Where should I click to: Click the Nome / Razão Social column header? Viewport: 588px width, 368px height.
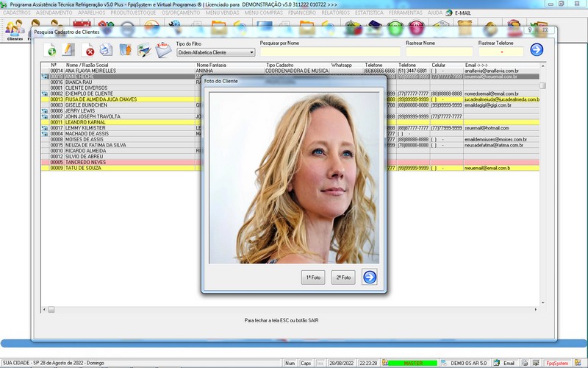click(x=87, y=66)
